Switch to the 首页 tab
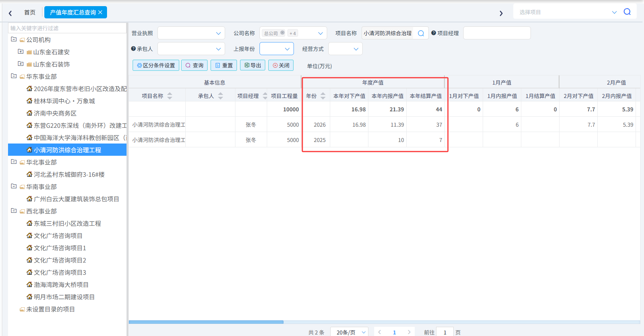This screenshot has width=644, height=336. [30, 12]
